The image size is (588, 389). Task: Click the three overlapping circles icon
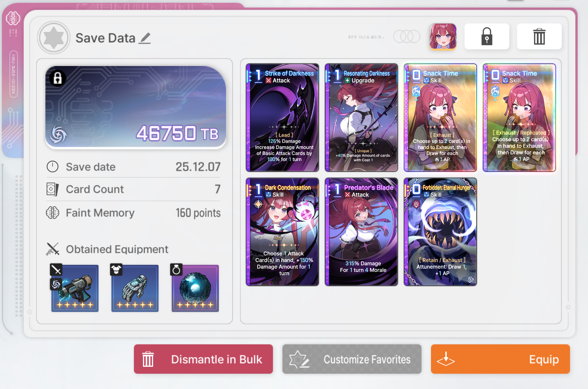tap(407, 36)
